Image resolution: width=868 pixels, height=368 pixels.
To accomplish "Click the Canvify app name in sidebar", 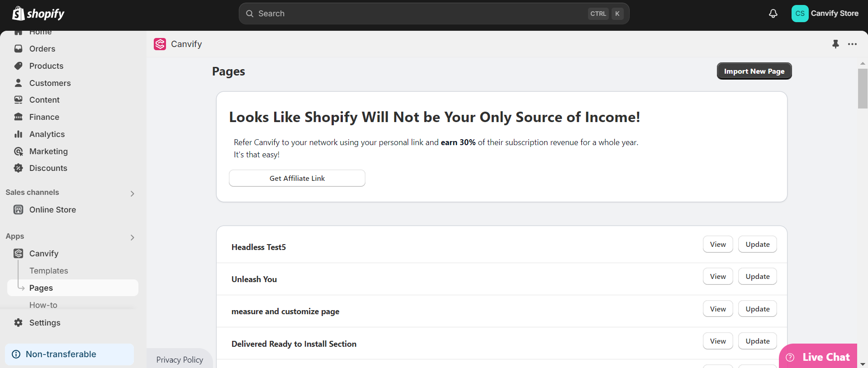I will click(x=44, y=253).
